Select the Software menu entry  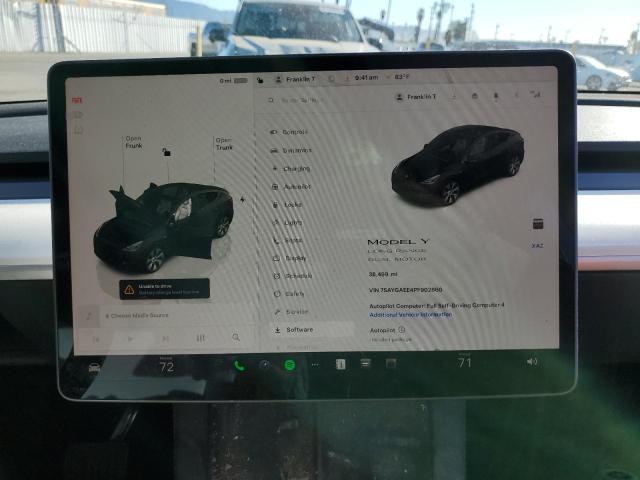pyautogui.click(x=312, y=330)
